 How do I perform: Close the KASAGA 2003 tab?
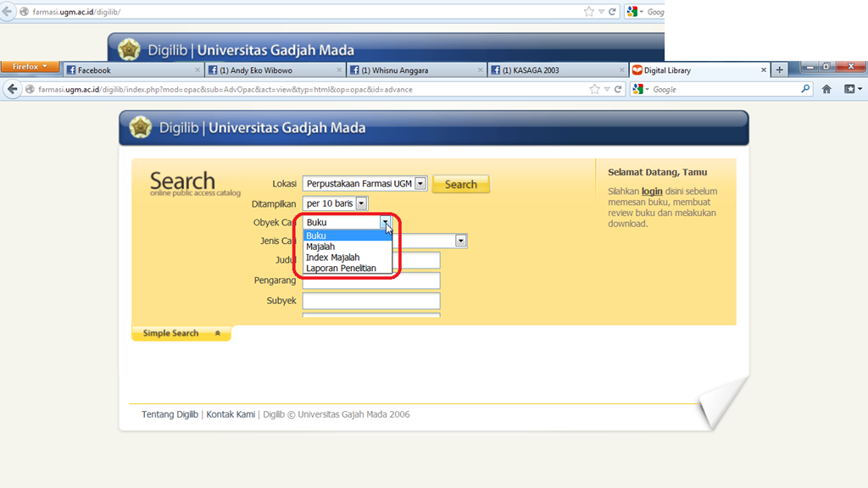point(621,70)
